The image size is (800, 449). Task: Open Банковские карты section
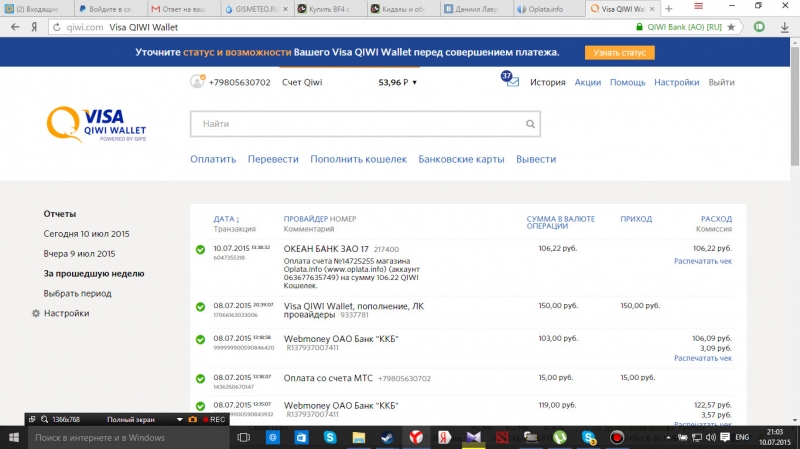point(461,159)
